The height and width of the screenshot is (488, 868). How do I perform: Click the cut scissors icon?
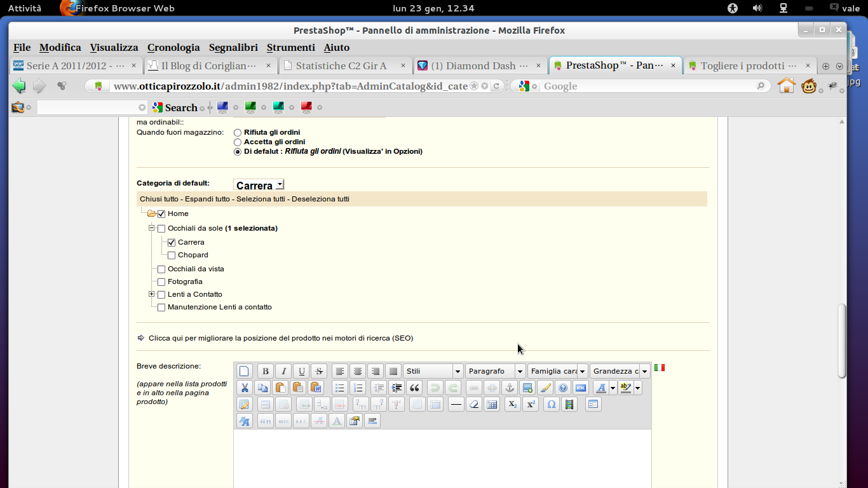tap(245, 388)
